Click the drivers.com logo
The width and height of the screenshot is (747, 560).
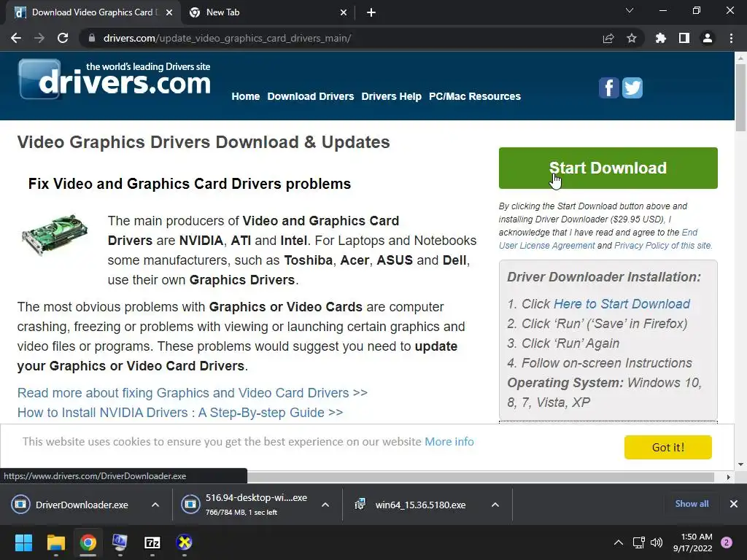[115, 79]
